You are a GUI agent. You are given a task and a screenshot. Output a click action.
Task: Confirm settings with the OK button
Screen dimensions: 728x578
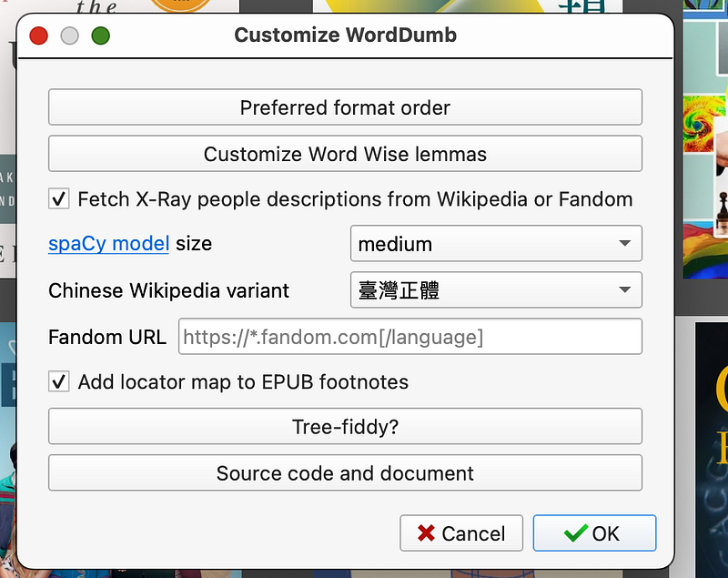(594, 533)
